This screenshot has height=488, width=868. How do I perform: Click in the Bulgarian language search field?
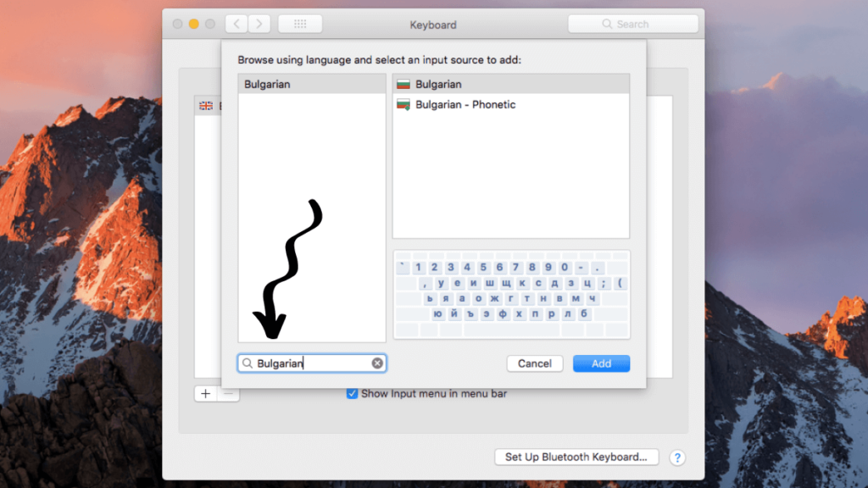click(x=314, y=363)
